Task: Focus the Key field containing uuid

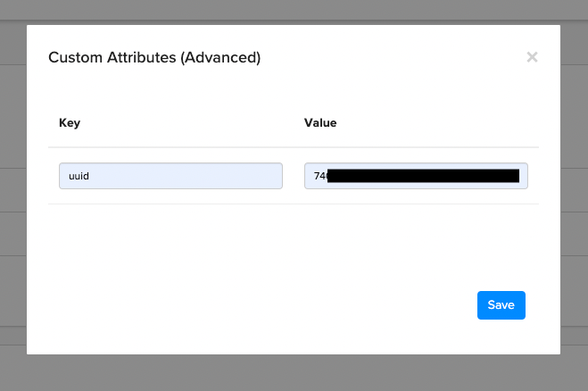Action: coord(170,176)
